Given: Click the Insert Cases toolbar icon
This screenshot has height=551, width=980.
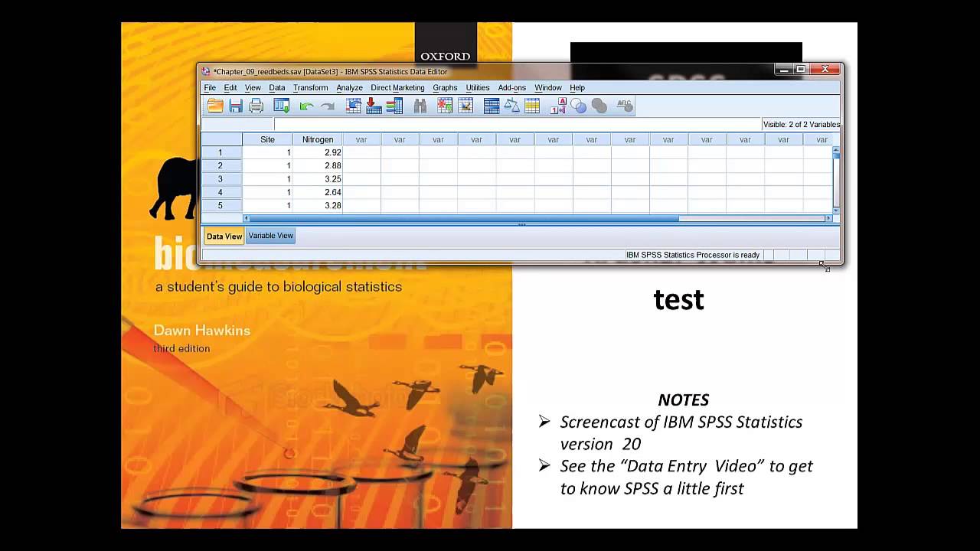Looking at the screenshot, I should (x=445, y=106).
